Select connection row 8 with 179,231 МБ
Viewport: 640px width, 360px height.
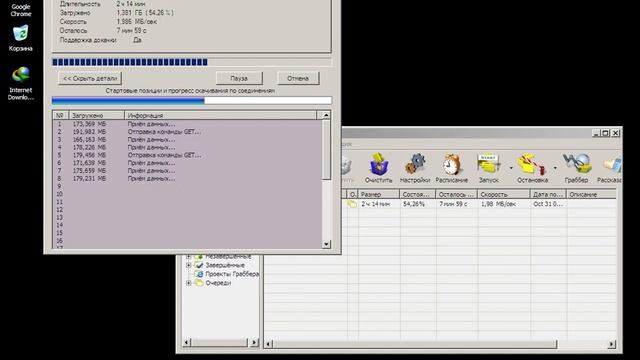coord(187,178)
